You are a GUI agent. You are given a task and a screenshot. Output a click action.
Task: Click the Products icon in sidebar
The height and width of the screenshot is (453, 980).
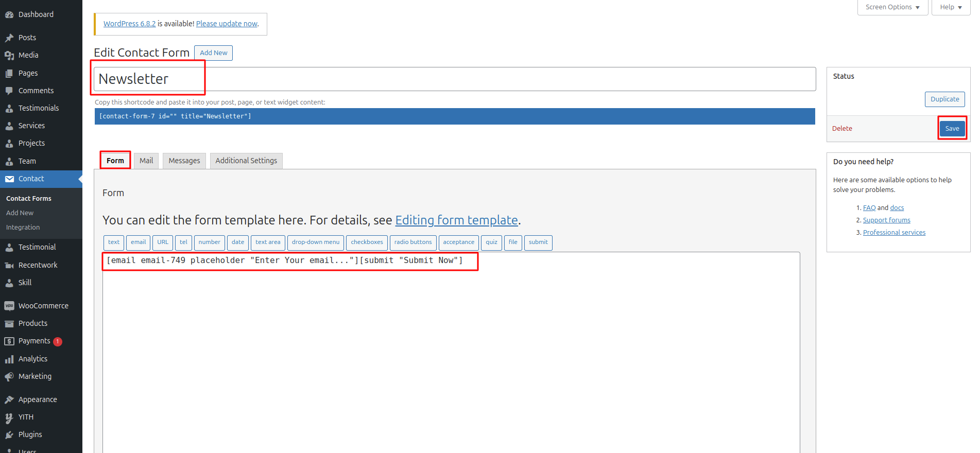click(9, 323)
